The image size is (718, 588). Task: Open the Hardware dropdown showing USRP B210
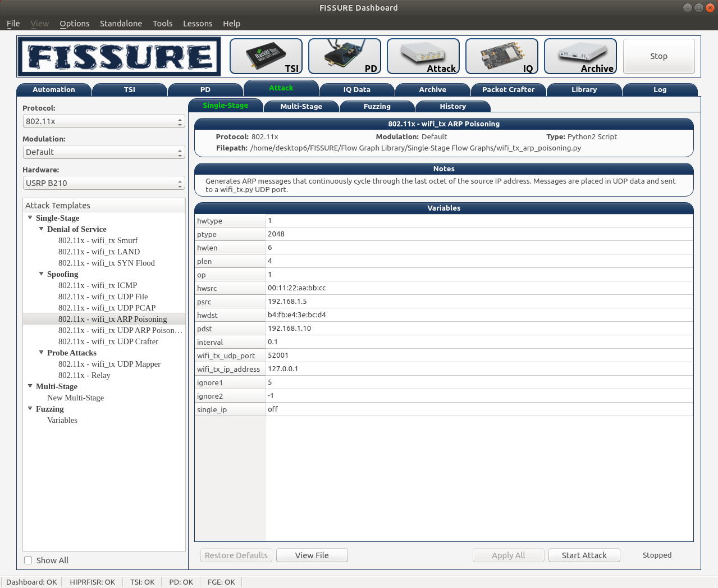(104, 183)
